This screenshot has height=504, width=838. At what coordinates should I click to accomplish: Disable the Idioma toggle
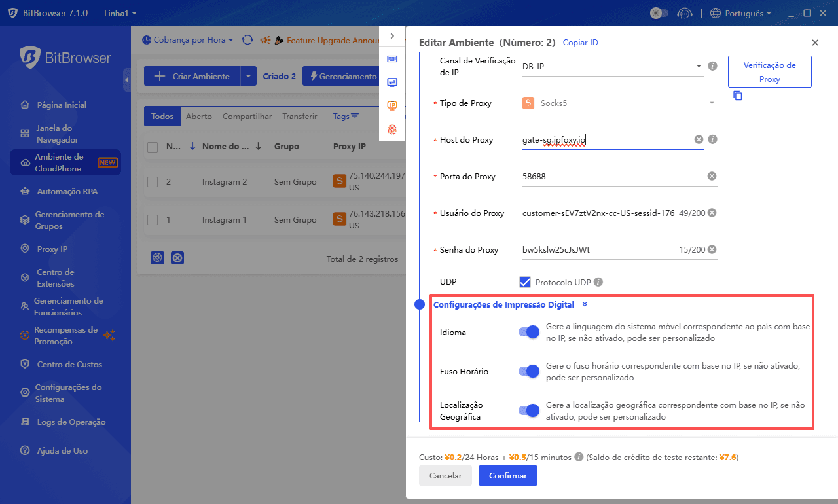[528, 332]
